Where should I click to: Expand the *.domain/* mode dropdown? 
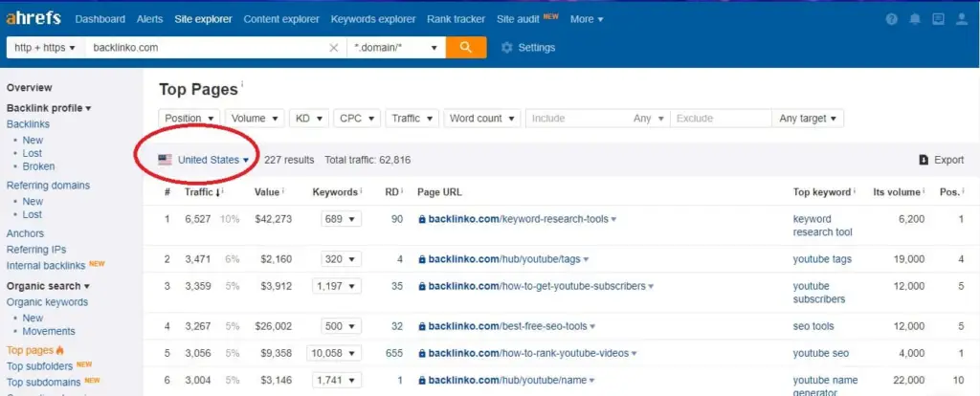coord(394,48)
